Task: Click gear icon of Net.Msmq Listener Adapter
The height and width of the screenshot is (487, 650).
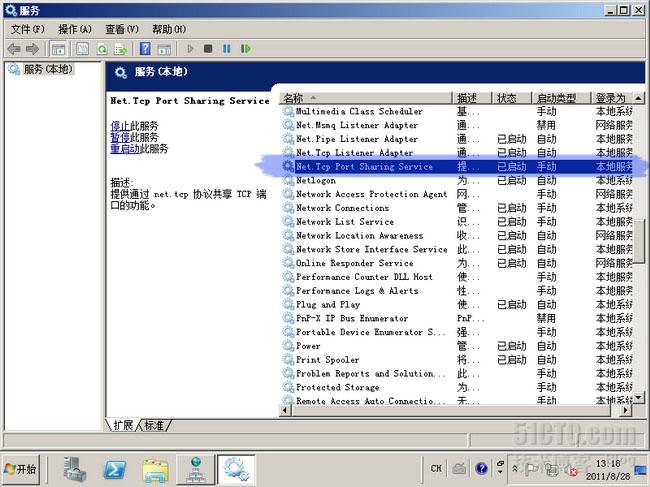Action: point(288,125)
